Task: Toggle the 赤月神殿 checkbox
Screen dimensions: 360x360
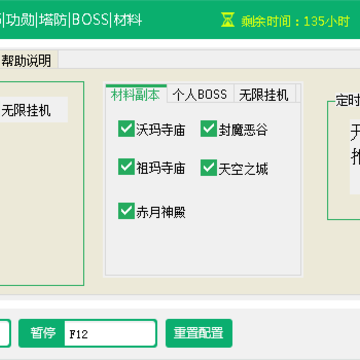Action: (x=126, y=211)
